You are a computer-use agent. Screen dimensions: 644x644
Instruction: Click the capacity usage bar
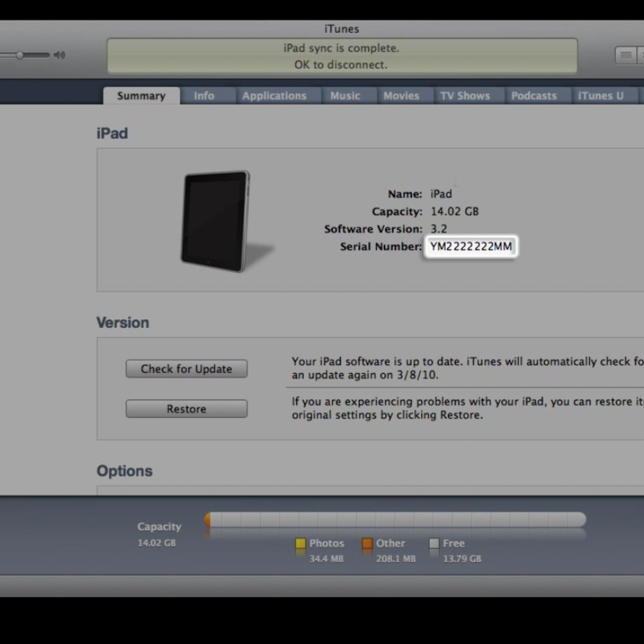tap(395, 520)
